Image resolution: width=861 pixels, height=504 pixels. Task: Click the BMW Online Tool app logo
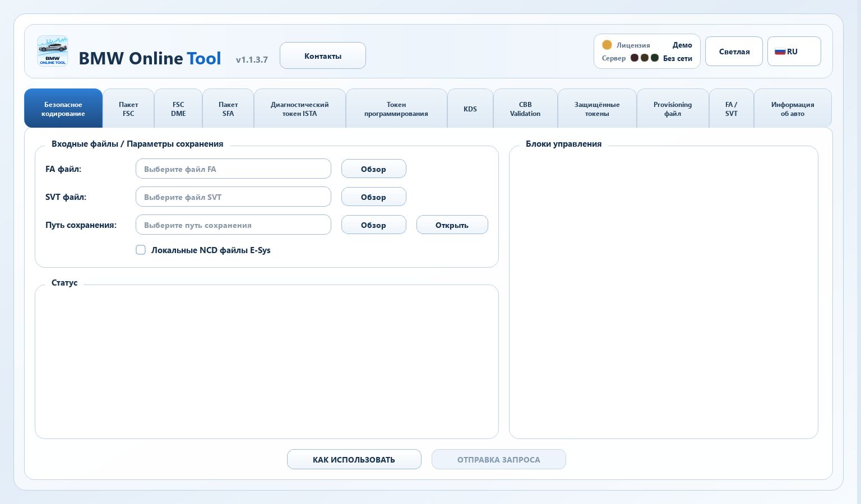point(53,51)
